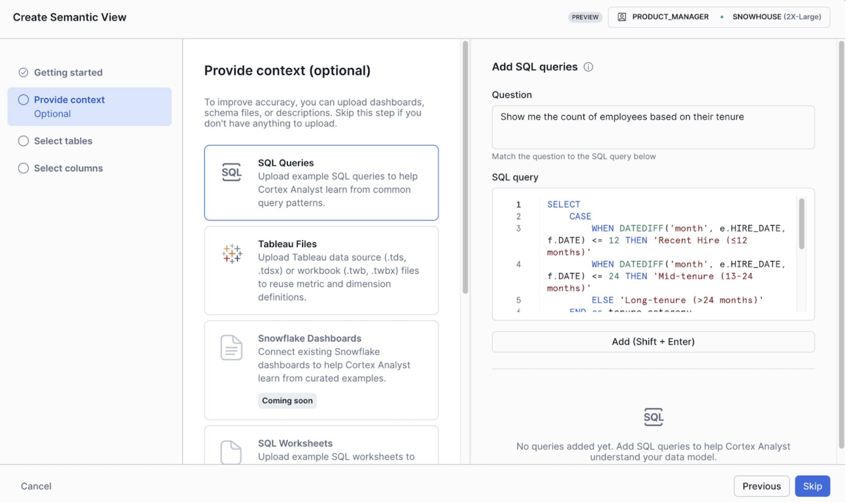Go to Getting started step
This screenshot has height=504, width=850.
click(x=68, y=73)
